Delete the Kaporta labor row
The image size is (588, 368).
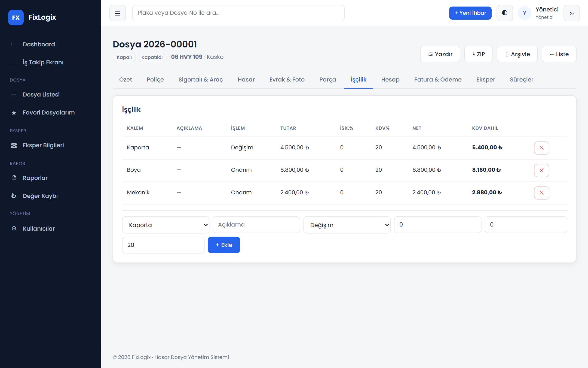pos(541,148)
